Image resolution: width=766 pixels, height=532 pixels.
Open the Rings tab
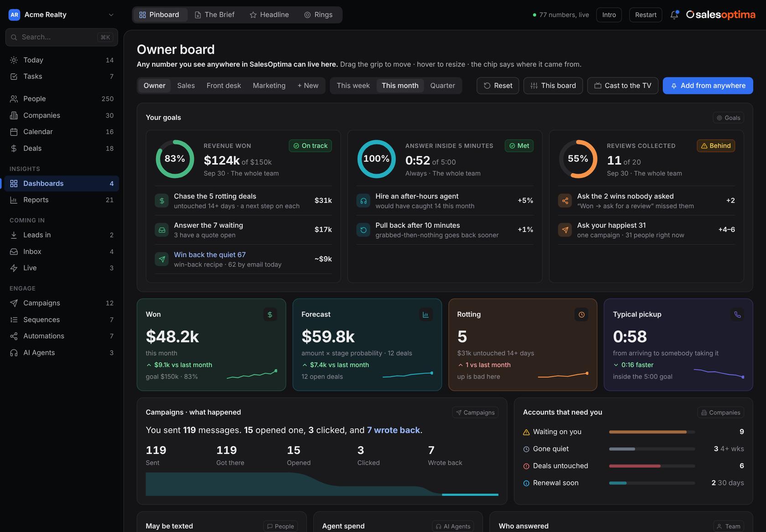pos(318,15)
